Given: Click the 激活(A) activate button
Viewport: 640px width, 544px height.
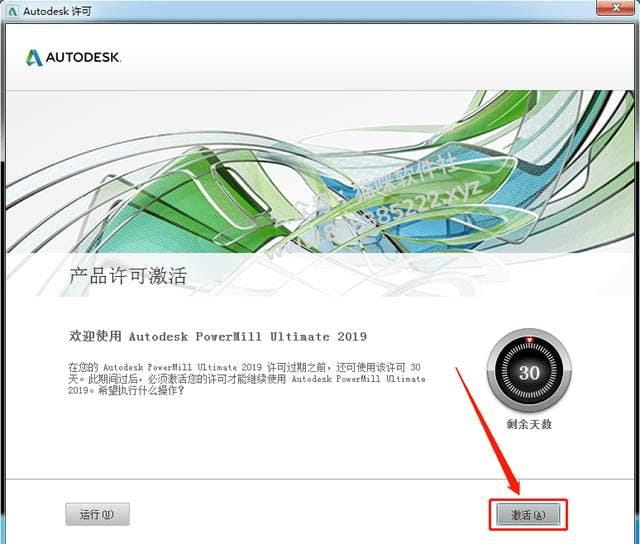Looking at the screenshot, I should pyautogui.click(x=528, y=515).
